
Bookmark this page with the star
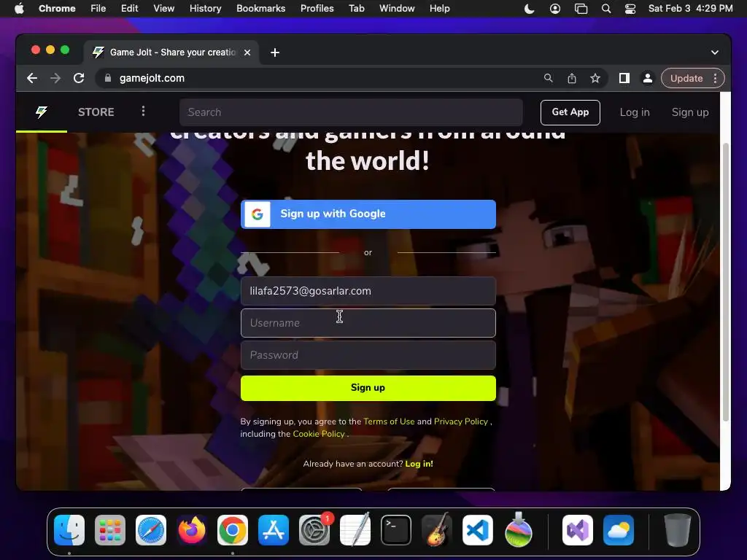[x=595, y=78]
